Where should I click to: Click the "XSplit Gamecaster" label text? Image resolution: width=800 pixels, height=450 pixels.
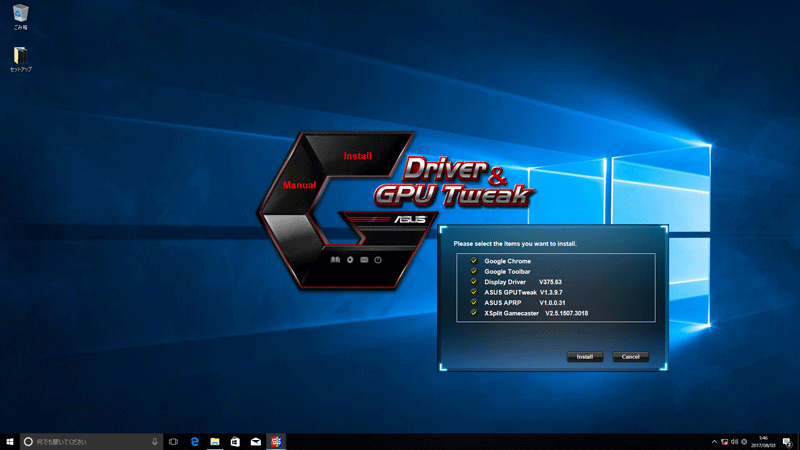tap(511, 313)
